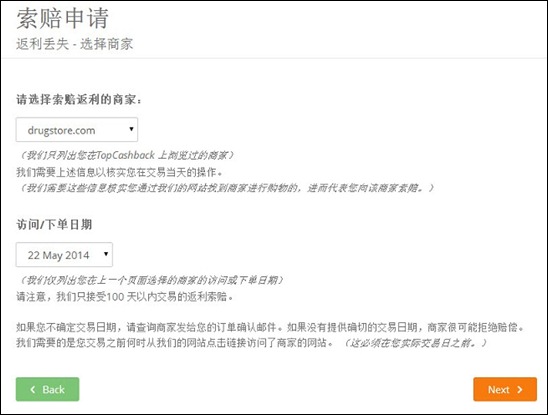Click the arrow on merchant selector
This screenshot has height=415, width=548.
(131, 129)
